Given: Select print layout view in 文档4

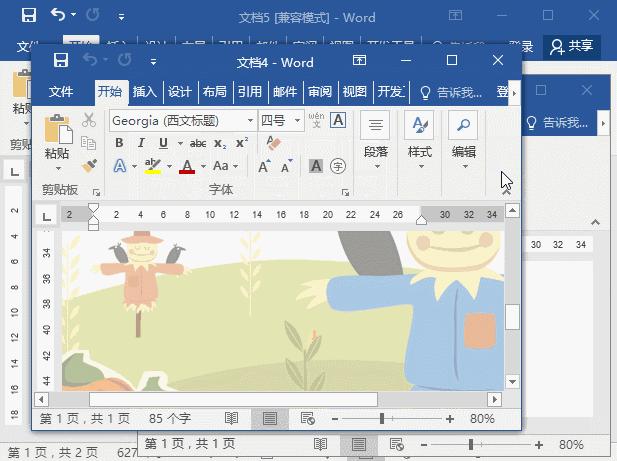Looking at the screenshot, I should coord(270,419).
